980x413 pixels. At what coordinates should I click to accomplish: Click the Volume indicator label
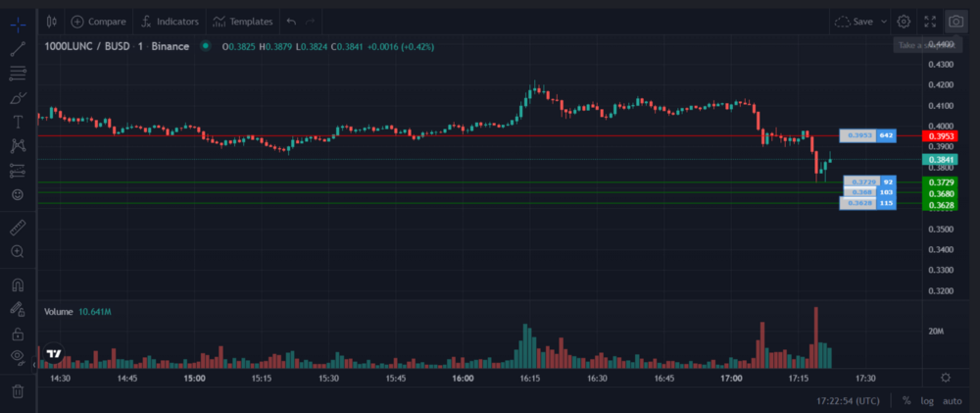point(58,312)
